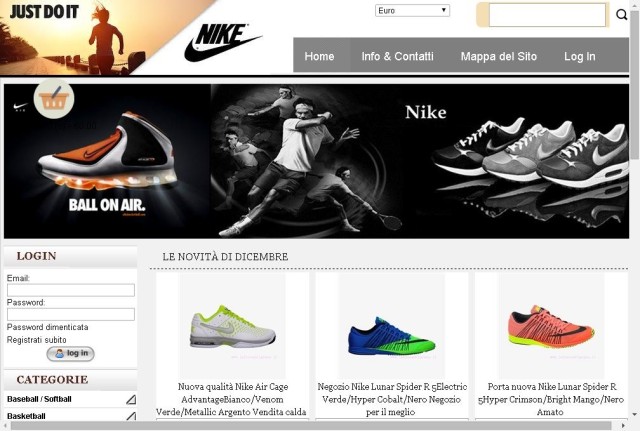640x431 pixels.
Task: Open the Basketball category
Action: tap(26, 416)
